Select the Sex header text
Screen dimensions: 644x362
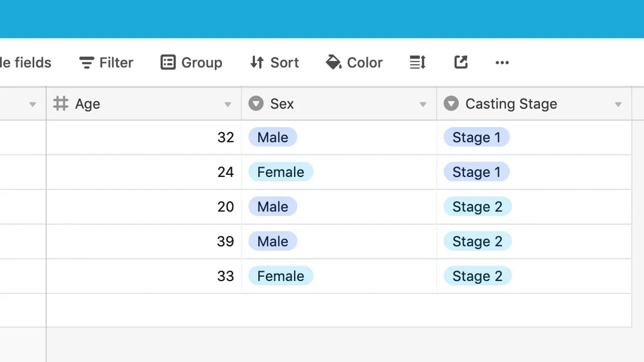(282, 104)
